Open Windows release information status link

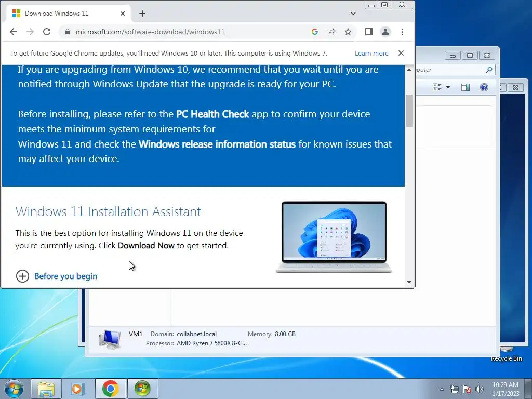(x=217, y=144)
